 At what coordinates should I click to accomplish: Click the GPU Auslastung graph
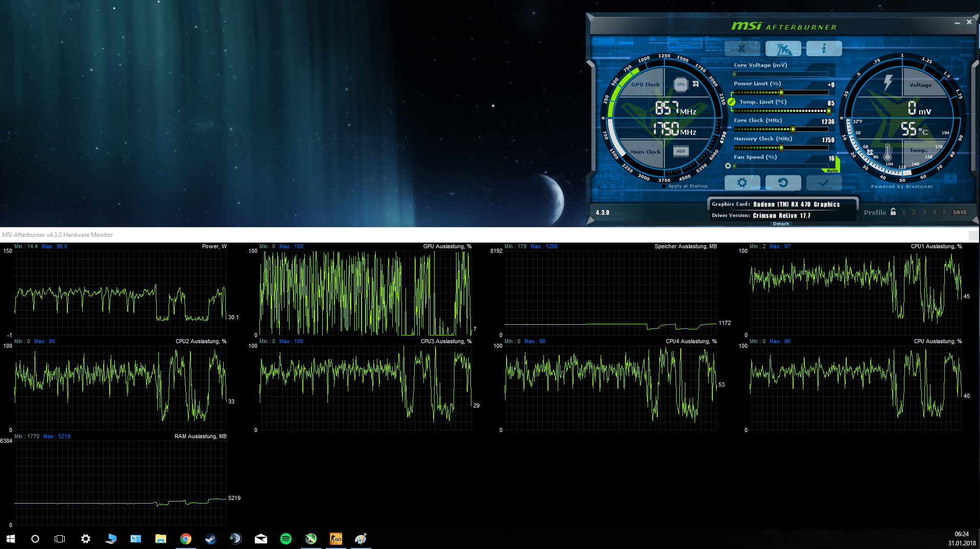click(366, 293)
